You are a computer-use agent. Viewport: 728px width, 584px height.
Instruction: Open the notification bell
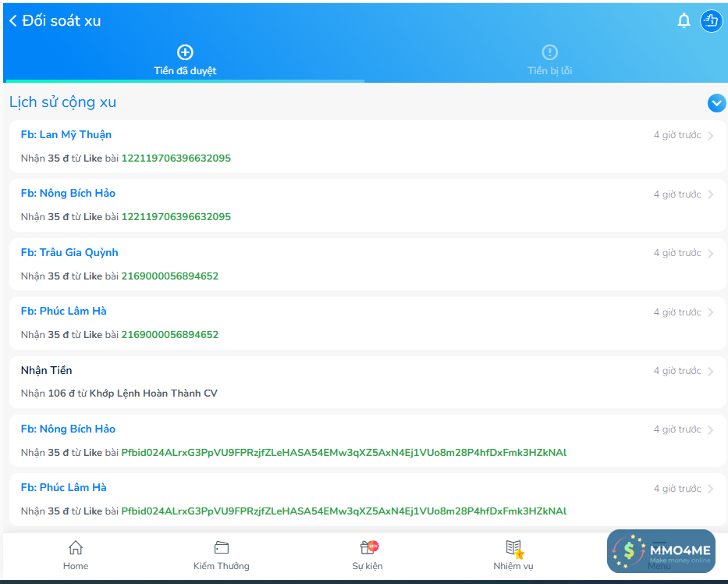tap(684, 21)
